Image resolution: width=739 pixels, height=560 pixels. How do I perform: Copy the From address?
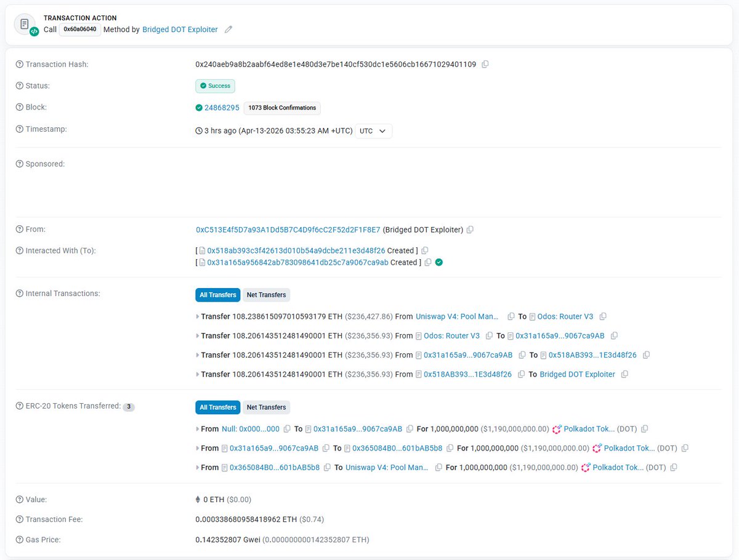coord(470,230)
